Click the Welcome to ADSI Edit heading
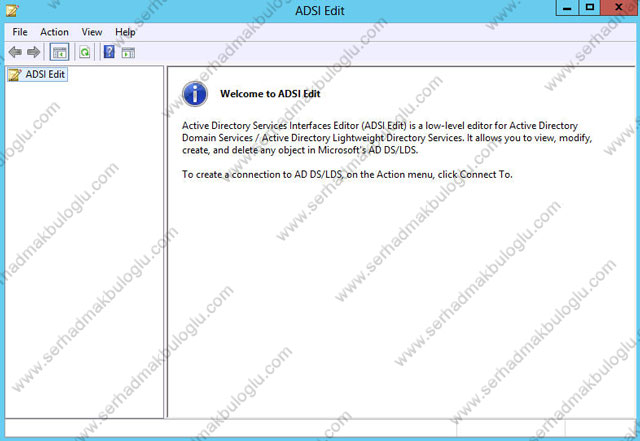 pos(270,94)
